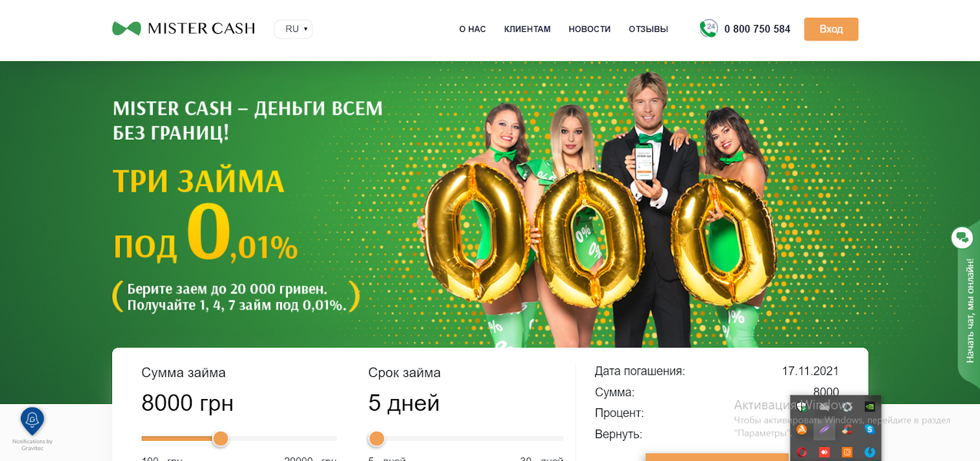The image size is (980, 461).
Task: Click the Mister Cash bow-tie logo
Action: click(x=127, y=28)
